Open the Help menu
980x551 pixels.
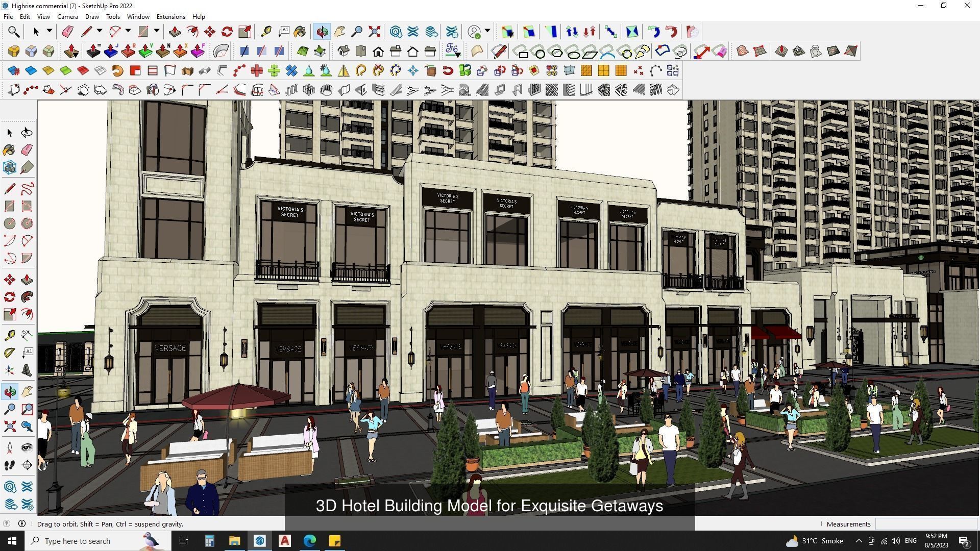(199, 16)
